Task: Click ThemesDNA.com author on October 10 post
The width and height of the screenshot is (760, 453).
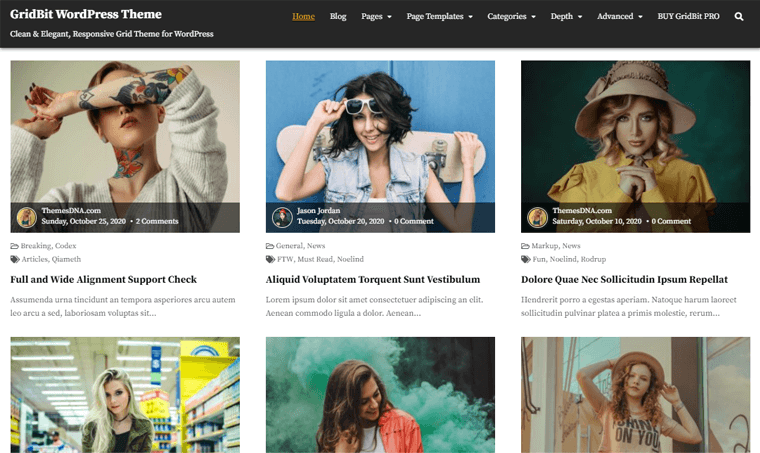Action: pyautogui.click(x=582, y=211)
